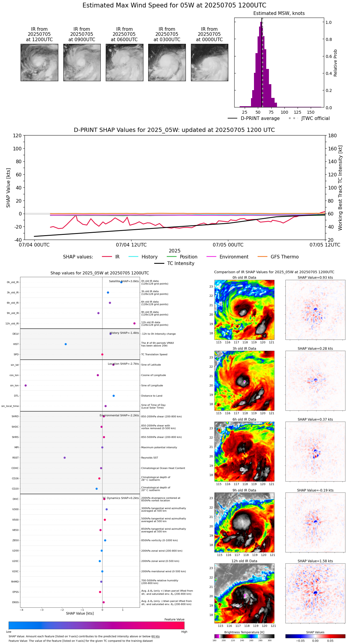
Task: Click the 'Working Best Track TC Intensity [kt]' label
Action: tap(340, 188)
